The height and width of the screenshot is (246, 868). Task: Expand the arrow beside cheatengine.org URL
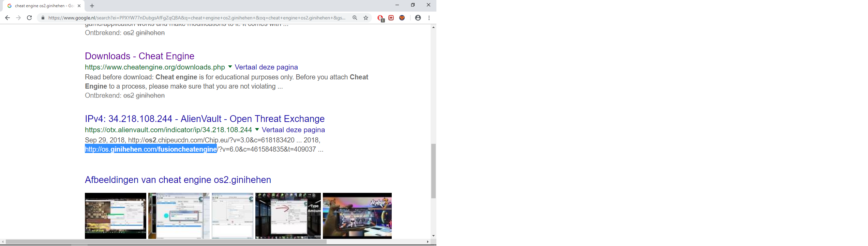(230, 67)
